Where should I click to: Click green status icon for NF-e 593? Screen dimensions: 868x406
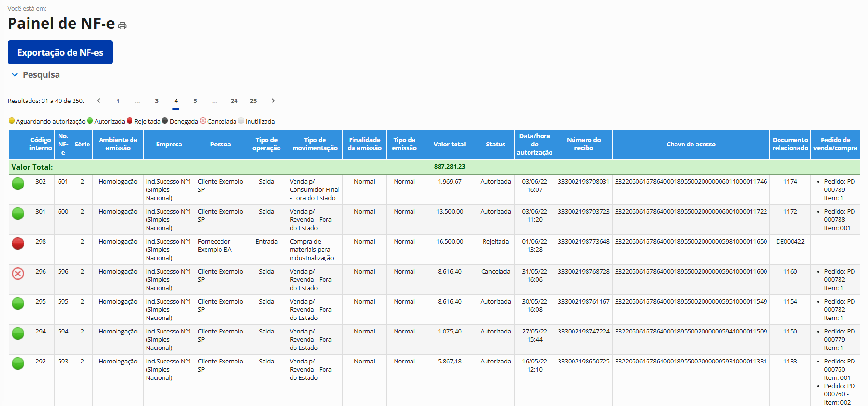tap(18, 363)
